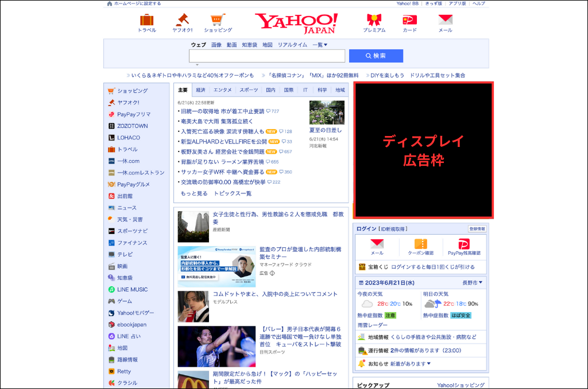Click the LINE MUSIC sidebar icon
Image resolution: width=588 pixels, height=389 pixels.
pos(111,289)
